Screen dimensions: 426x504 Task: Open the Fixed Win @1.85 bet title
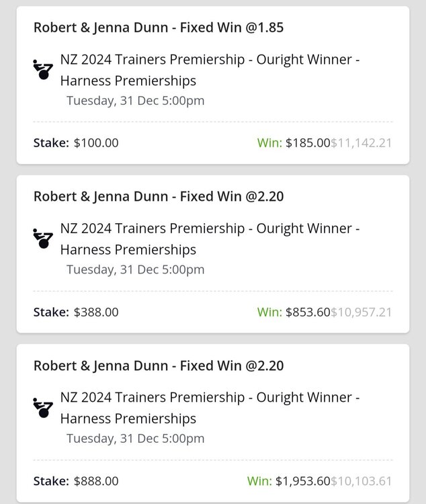pyautogui.click(x=158, y=28)
